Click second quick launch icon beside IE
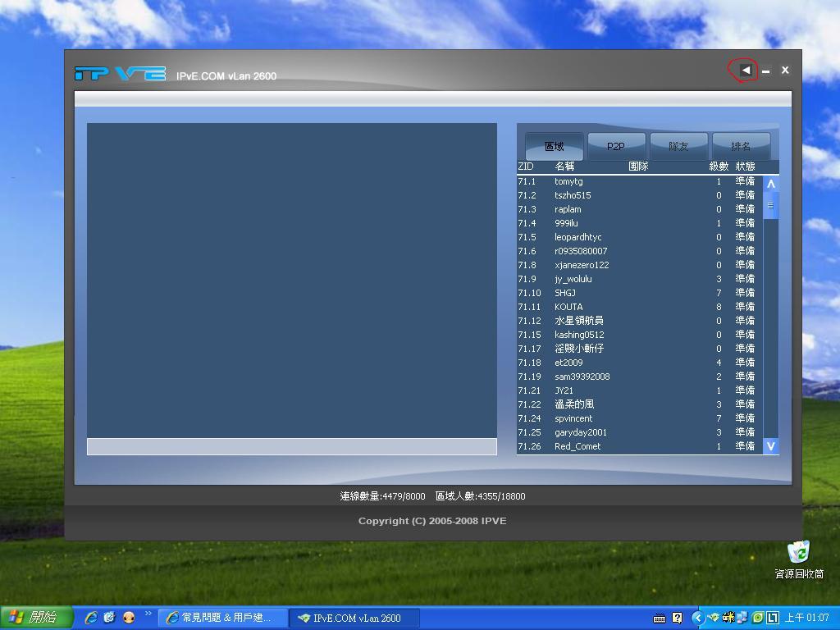 [x=110, y=618]
